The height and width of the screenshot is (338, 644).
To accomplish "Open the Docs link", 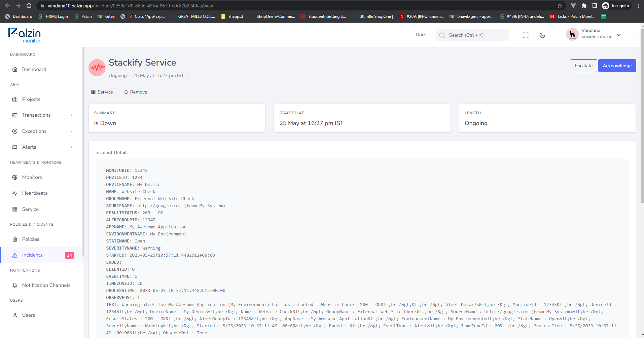I will tap(421, 35).
